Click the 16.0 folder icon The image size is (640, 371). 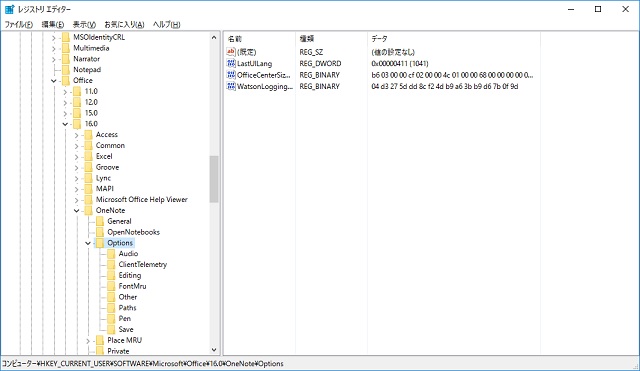point(77,124)
